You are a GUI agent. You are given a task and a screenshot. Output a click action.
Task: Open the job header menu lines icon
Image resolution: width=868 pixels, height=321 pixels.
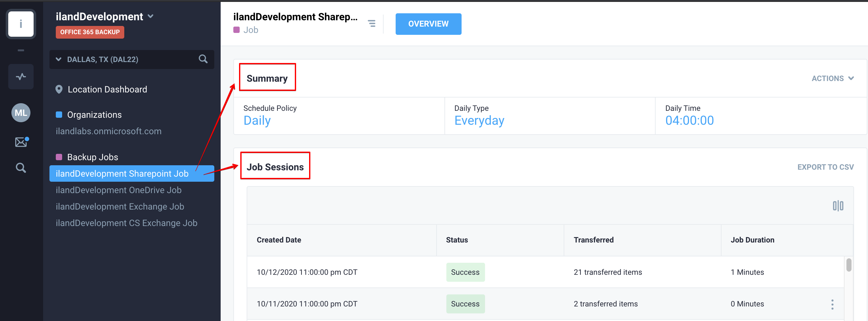coord(371,23)
